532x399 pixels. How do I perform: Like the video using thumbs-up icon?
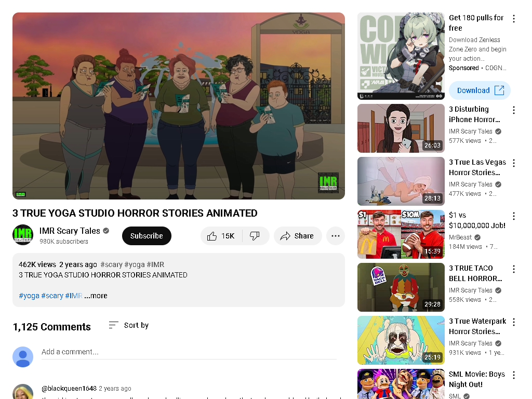point(212,236)
